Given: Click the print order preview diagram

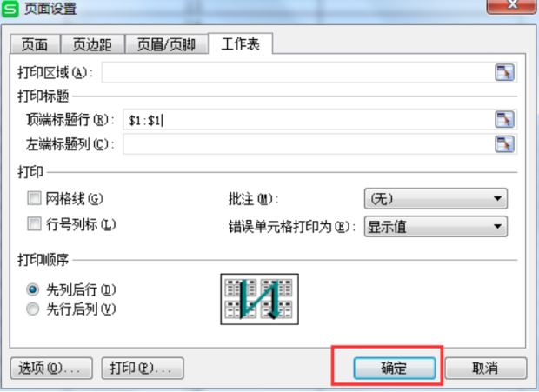Looking at the screenshot, I should [x=260, y=299].
